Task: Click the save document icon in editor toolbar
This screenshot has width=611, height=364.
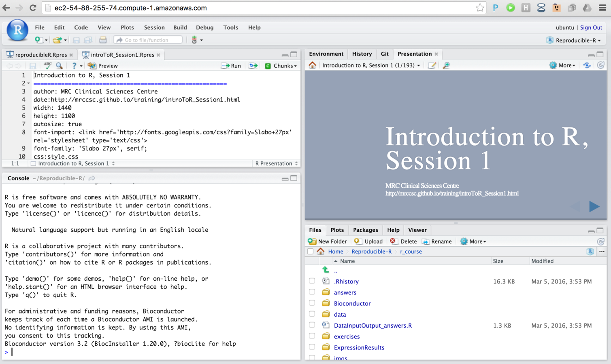Action: (33, 66)
